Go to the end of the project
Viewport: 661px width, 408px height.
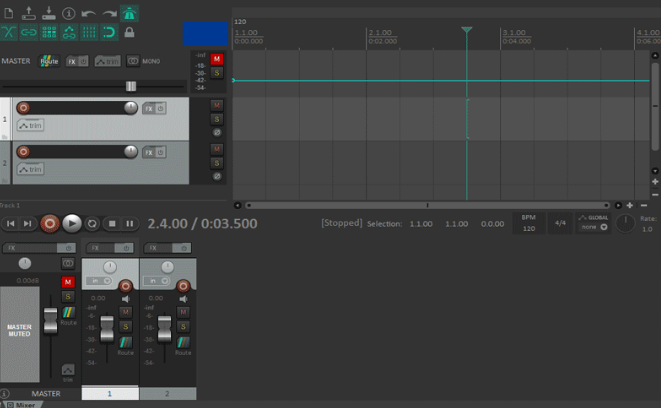click(27, 223)
